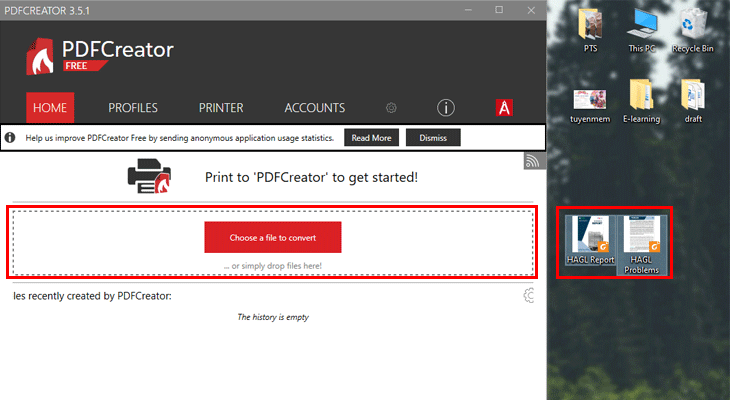The height and width of the screenshot is (400, 730).
Task: Click the RSS feed icon
Action: [x=533, y=161]
